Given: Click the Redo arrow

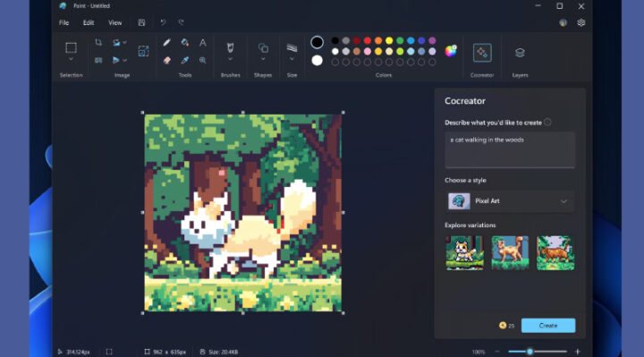Looking at the screenshot, I should coord(181,22).
